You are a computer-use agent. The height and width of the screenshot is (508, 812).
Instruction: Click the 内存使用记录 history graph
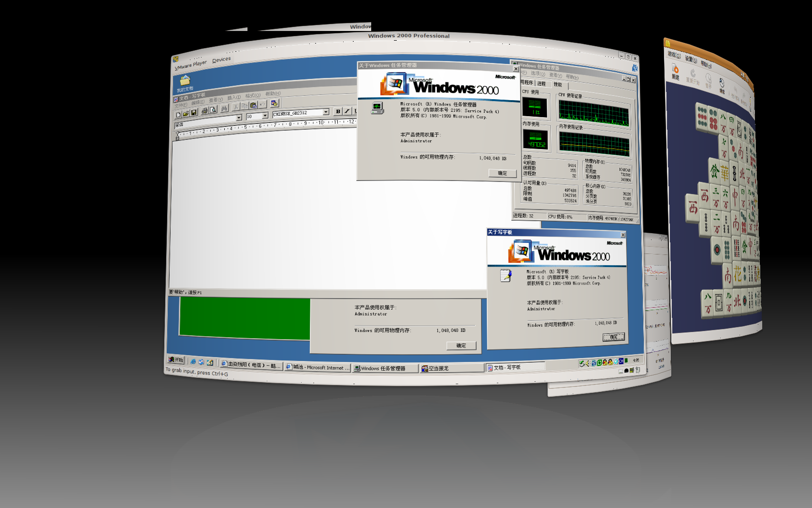pos(594,143)
